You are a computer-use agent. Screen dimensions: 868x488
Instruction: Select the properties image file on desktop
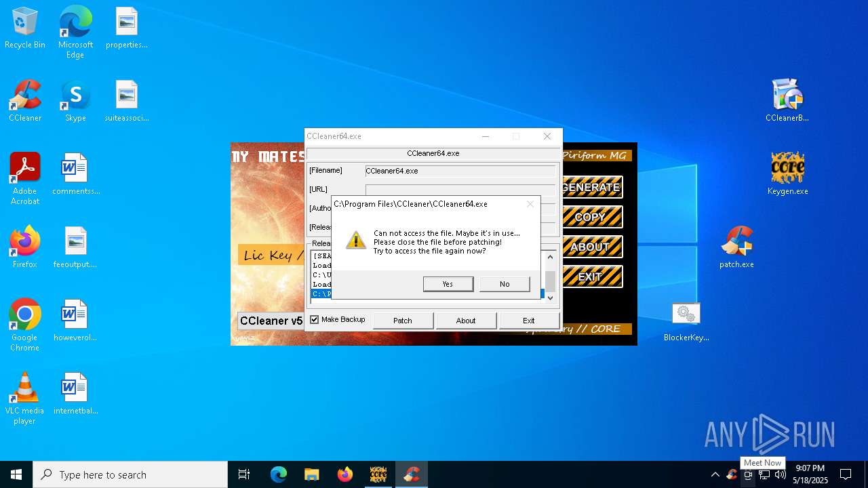click(127, 28)
